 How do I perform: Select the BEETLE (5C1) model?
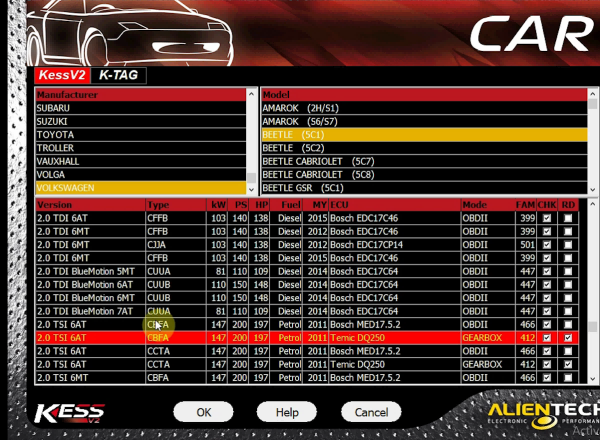coord(424,135)
